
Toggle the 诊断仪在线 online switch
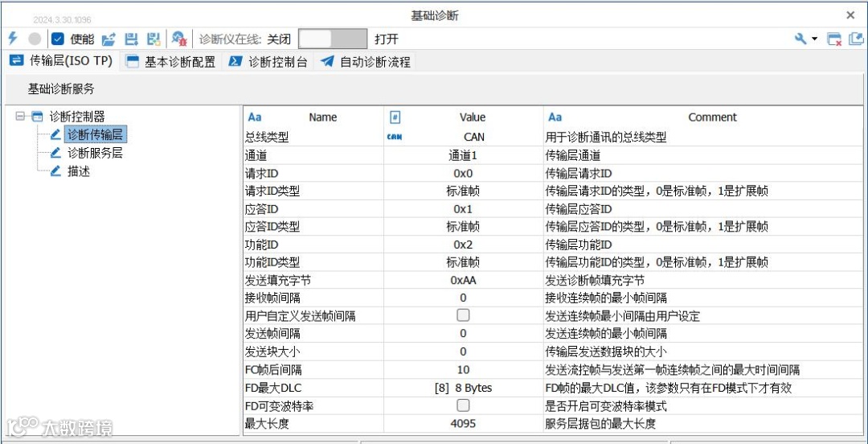click(x=333, y=39)
